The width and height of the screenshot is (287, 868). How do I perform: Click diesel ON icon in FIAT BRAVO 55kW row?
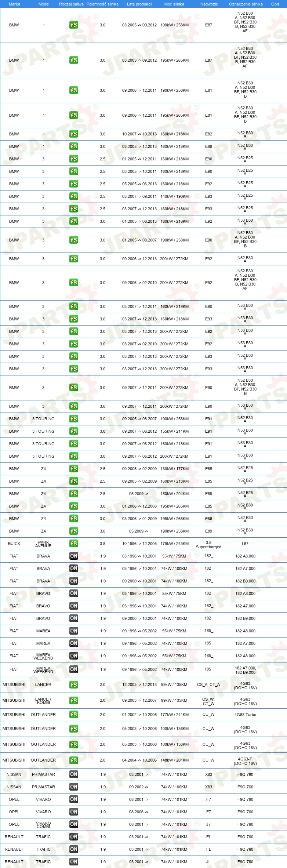73,593
